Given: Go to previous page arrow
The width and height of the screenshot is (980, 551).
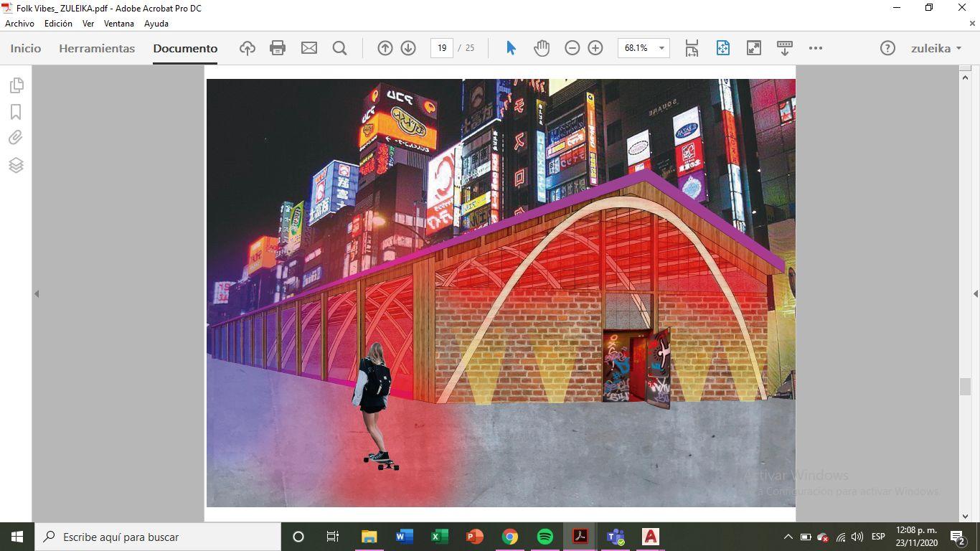Looking at the screenshot, I should click(x=385, y=48).
